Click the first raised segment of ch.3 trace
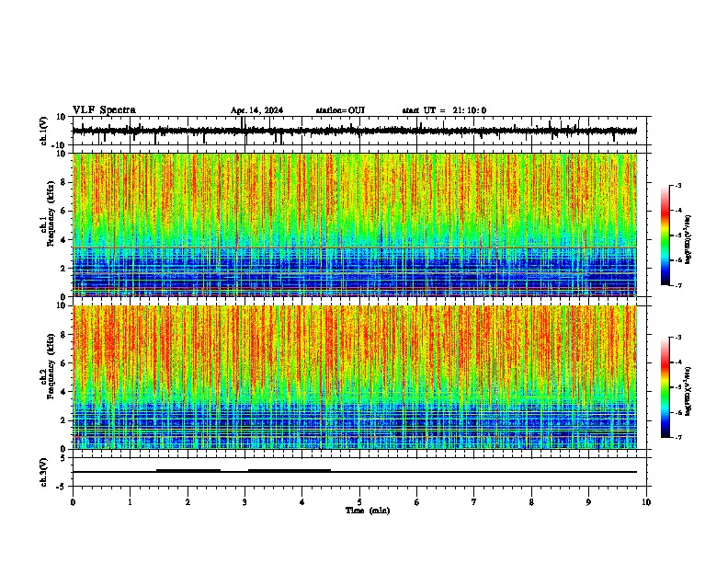 [x=188, y=470]
